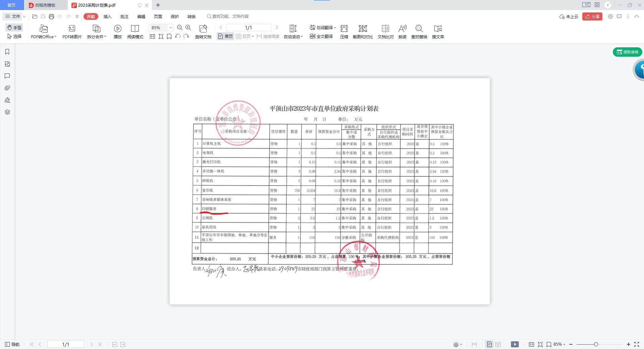Click the PDF转图片 icon
644x349 pixels.
72,29
